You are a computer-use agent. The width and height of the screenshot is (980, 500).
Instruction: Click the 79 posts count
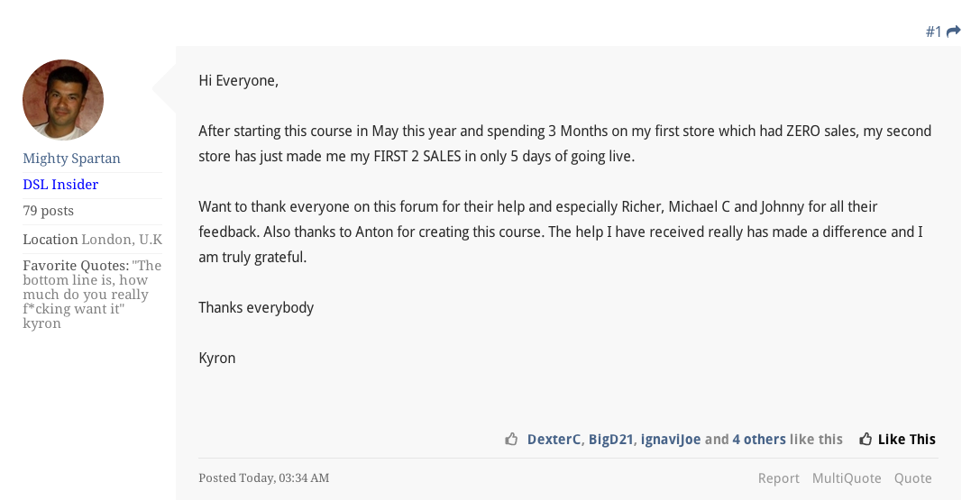[48, 211]
